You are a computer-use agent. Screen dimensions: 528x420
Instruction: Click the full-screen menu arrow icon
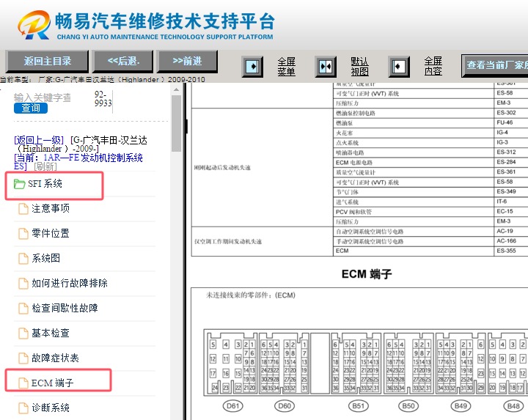(x=252, y=66)
